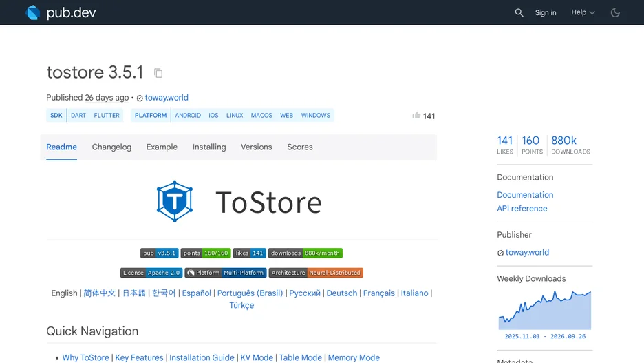Image resolution: width=644 pixels, height=363 pixels.
Task: Jump to Why ToStore section
Action: pos(85,357)
